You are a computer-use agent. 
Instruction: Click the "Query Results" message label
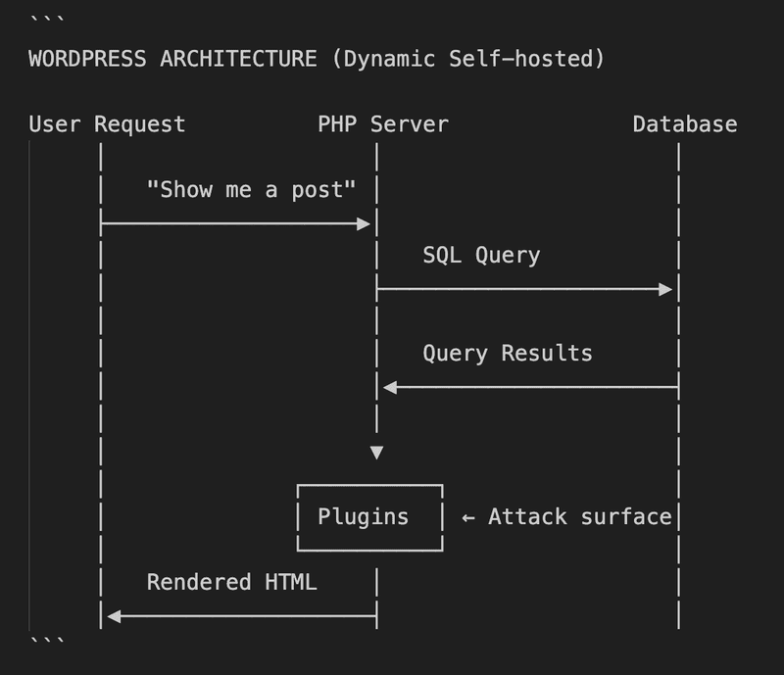point(507,353)
